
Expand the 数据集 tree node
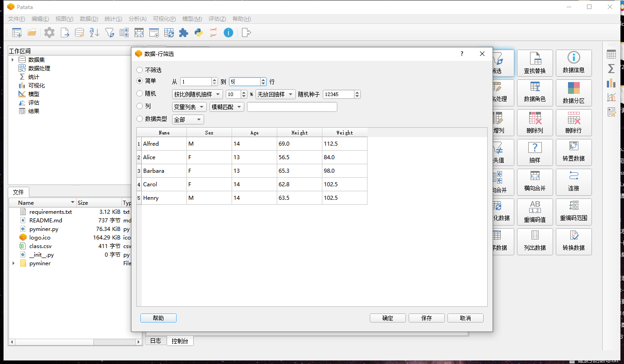point(13,60)
